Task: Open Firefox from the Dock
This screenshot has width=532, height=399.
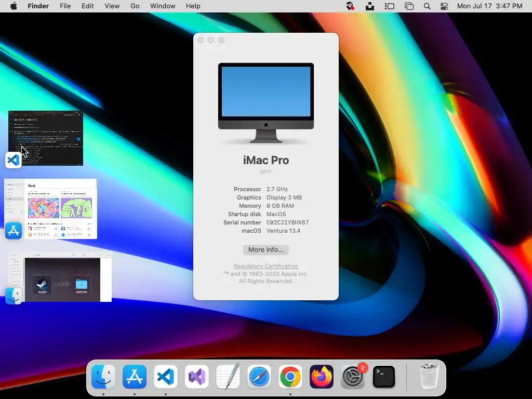Action: point(322,377)
